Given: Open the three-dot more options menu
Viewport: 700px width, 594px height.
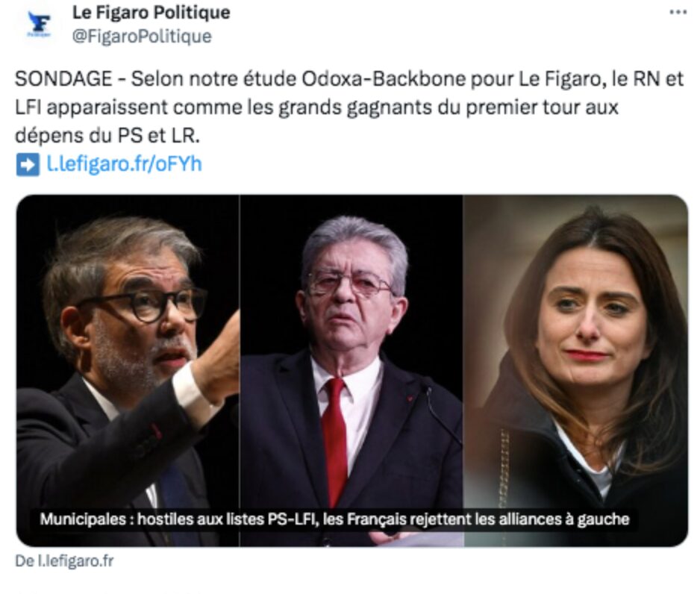Looking at the screenshot, I should (678, 13).
